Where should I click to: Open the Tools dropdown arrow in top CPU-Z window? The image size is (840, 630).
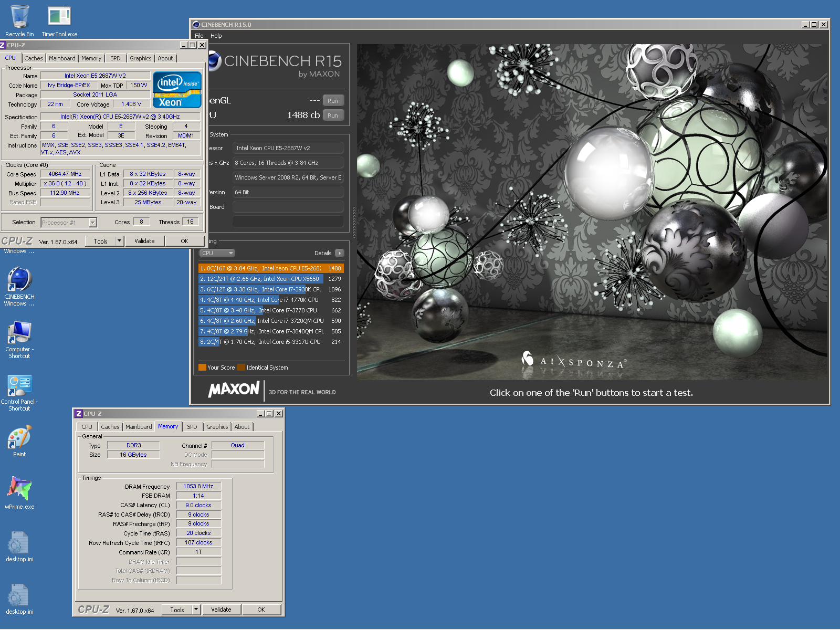point(119,241)
